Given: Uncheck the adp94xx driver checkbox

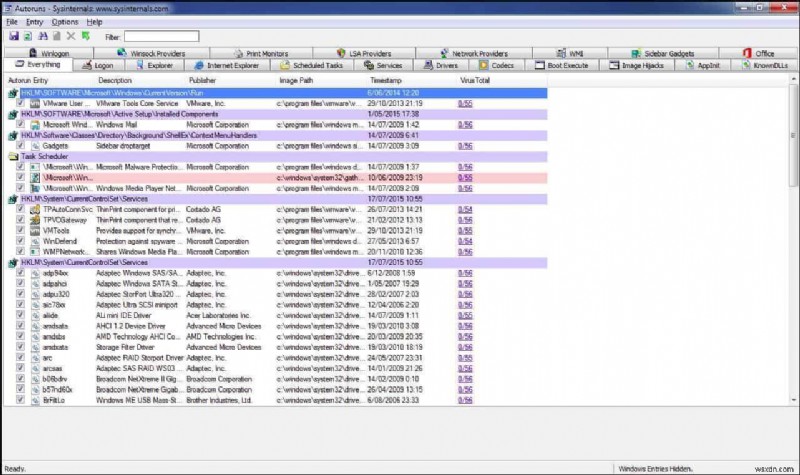Looking at the screenshot, I should (20, 272).
